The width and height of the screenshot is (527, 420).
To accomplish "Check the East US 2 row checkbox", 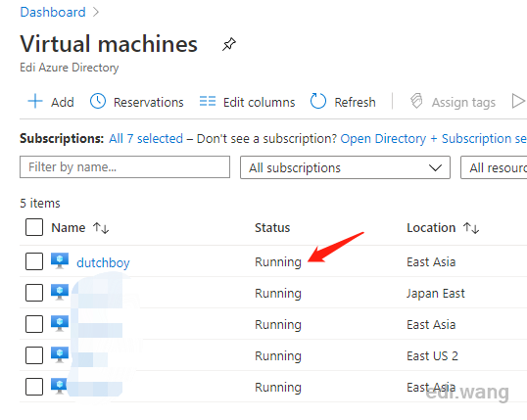I will click(x=34, y=355).
